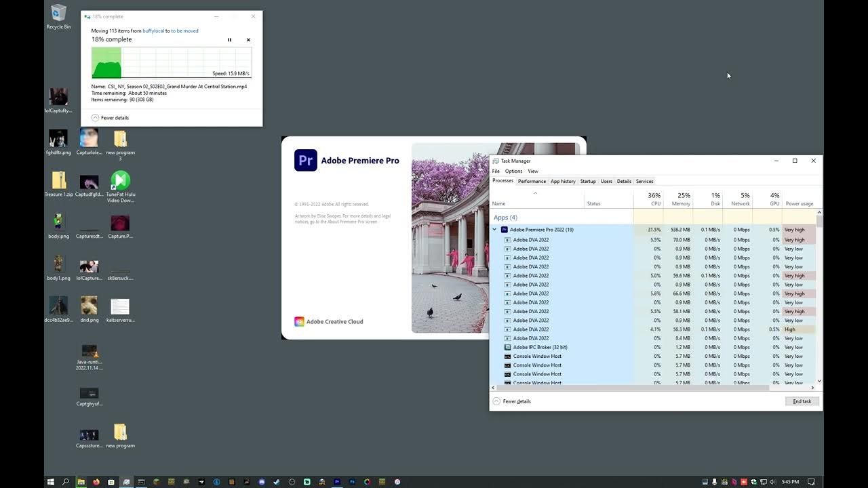Select the Capsssture desktop icon
The width and height of the screenshot is (868, 488).
pyautogui.click(x=90, y=438)
